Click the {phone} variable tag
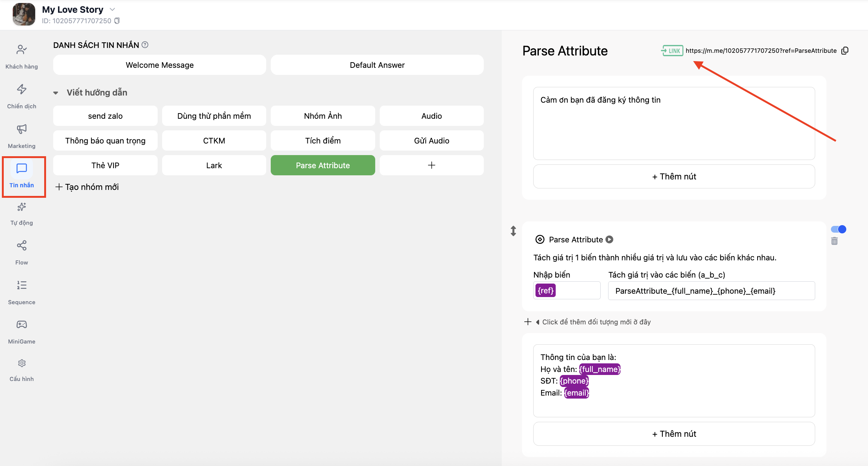 (x=574, y=381)
